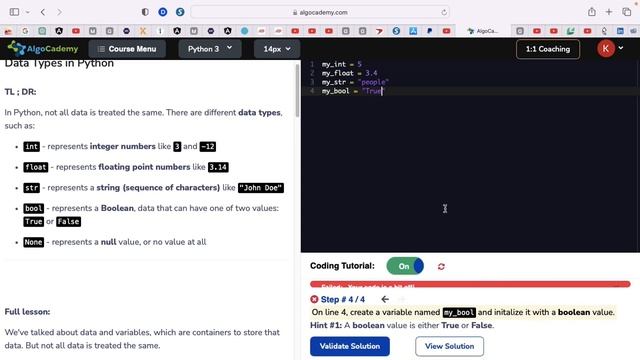This screenshot has width=640, height=360.
Task: Click the 'True' code tag in lesson
Action: 33,222
